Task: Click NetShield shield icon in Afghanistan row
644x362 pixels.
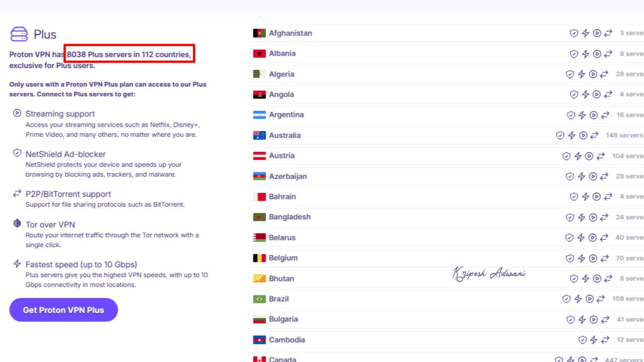Action: pos(574,33)
